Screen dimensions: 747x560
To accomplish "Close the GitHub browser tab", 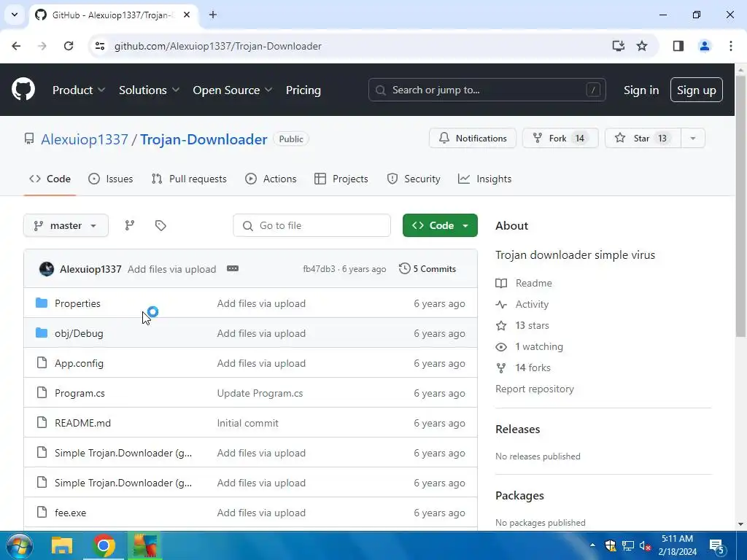I will click(187, 15).
